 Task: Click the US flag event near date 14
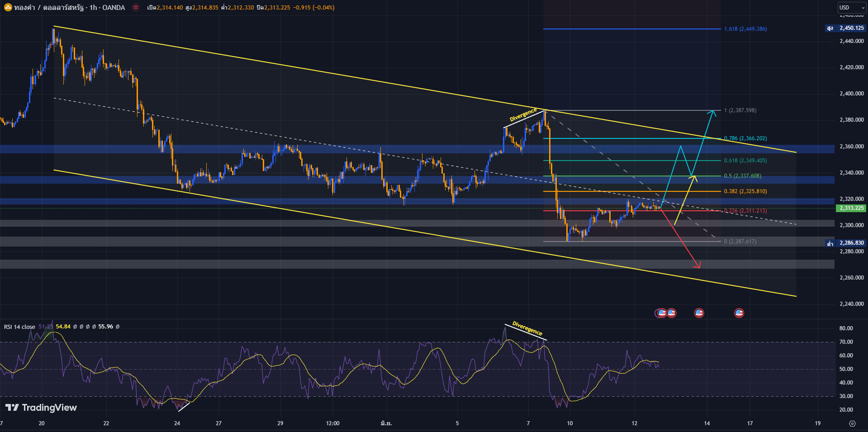(x=699, y=313)
